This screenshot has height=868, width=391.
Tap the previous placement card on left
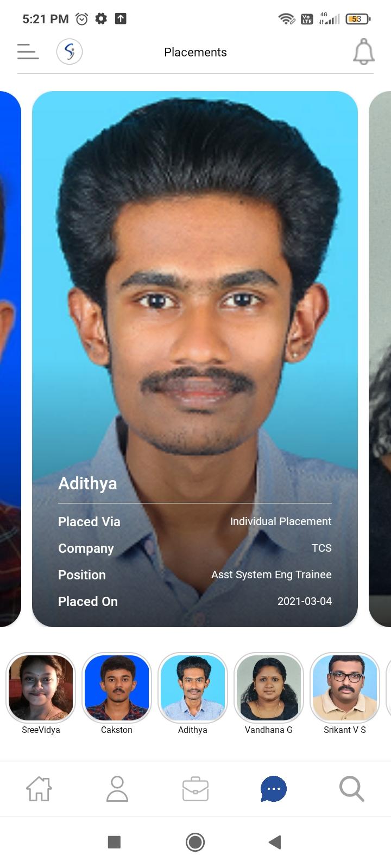(x=10, y=359)
